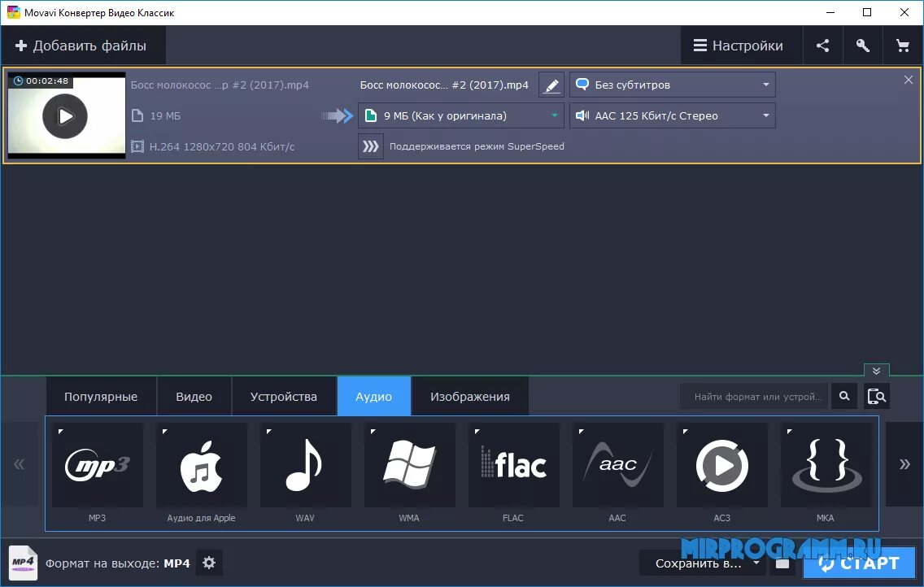Switch to the Видео tab

coord(194,396)
